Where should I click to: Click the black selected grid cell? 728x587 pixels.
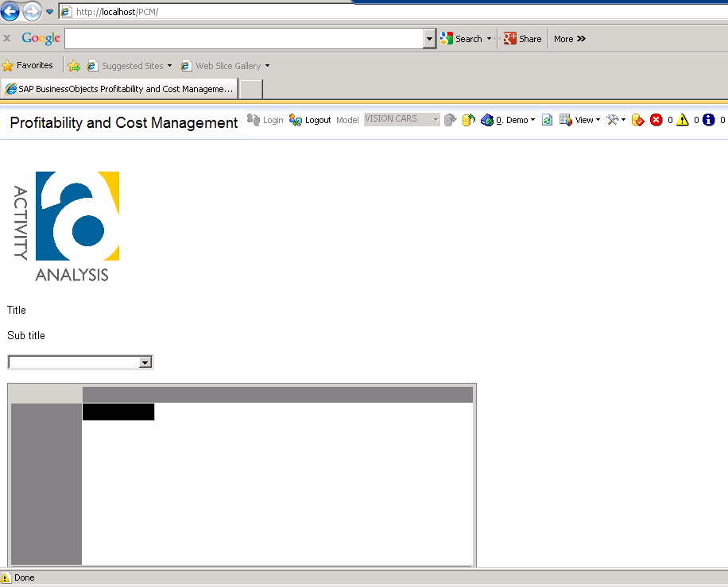click(118, 412)
